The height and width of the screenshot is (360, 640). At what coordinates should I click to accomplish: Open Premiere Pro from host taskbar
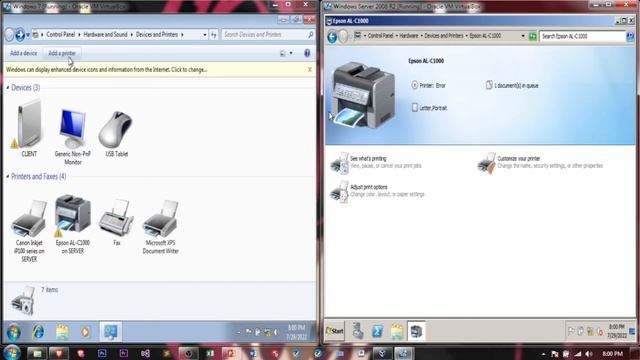coord(124,353)
